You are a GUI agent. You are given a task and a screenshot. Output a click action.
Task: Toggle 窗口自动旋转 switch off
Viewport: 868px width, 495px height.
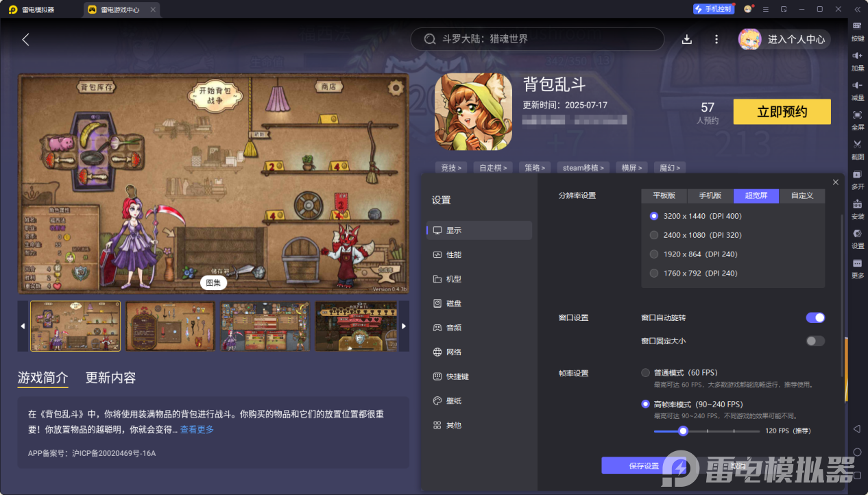pyautogui.click(x=815, y=317)
